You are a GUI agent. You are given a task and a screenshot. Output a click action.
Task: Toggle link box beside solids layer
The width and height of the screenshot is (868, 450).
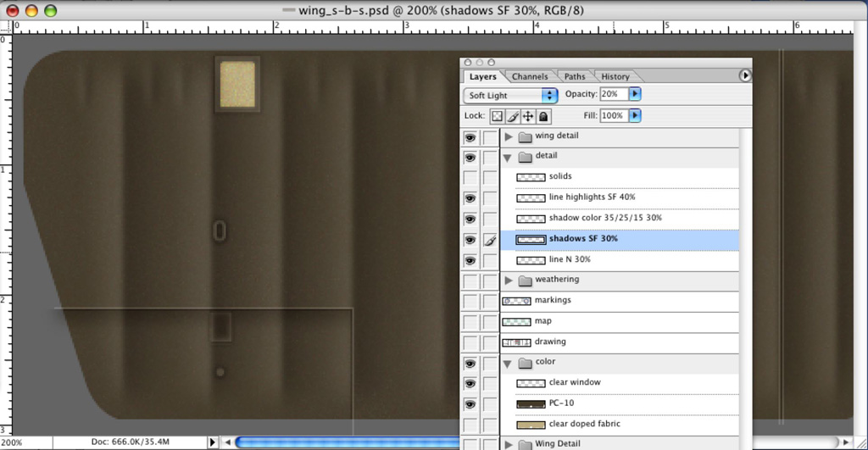pyautogui.click(x=490, y=178)
